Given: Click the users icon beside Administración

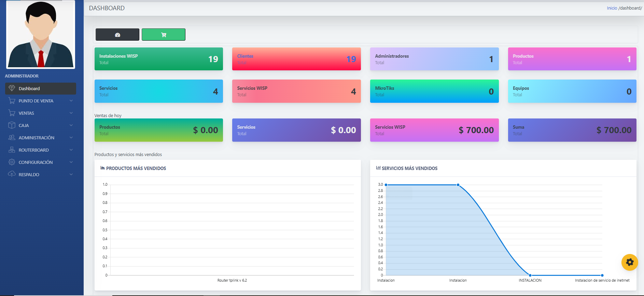Looking at the screenshot, I should (x=12, y=138).
